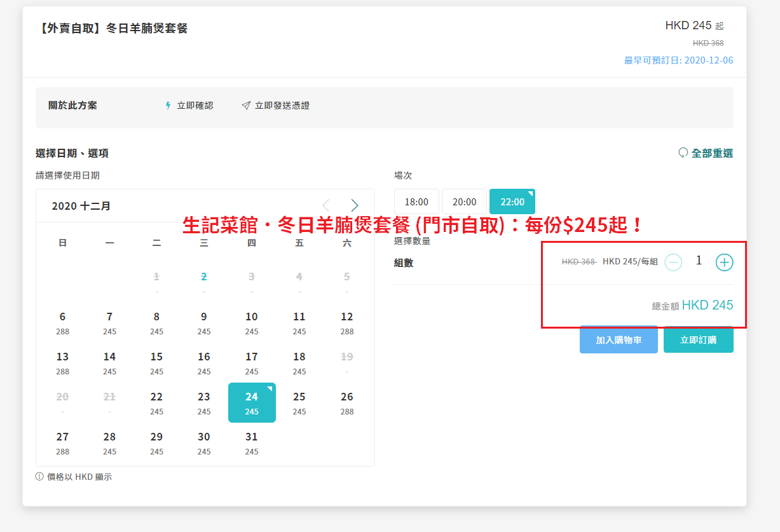The height and width of the screenshot is (532, 780).
Task: Click the 關於此方案 heading
Action: 73,106
